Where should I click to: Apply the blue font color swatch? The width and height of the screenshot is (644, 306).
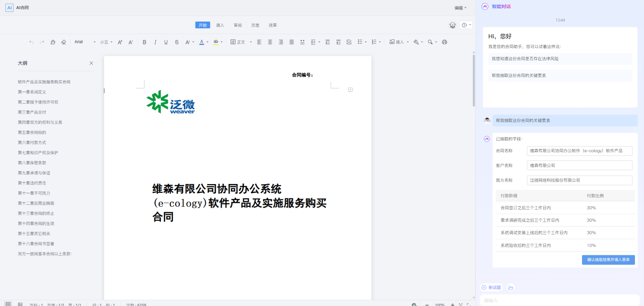(202, 42)
